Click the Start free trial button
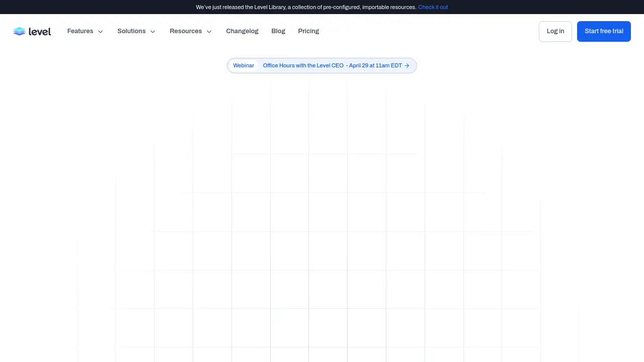Screen dimensions: 644x362 tap(604, 31)
